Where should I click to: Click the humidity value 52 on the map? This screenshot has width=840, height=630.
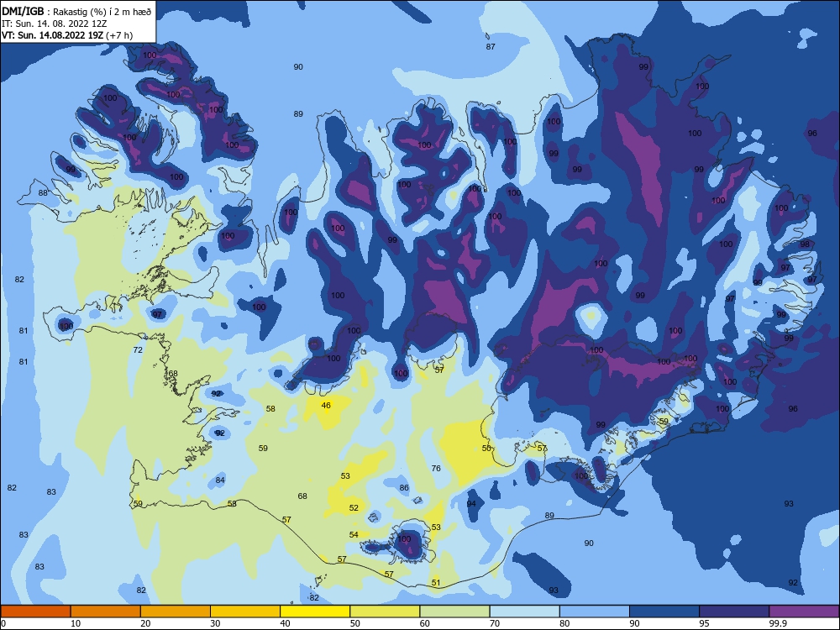point(354,508)
